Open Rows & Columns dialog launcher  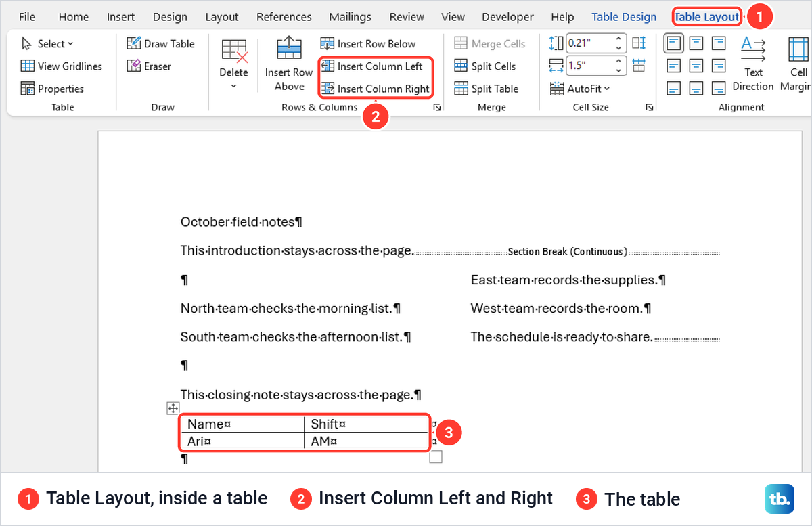pyautogui.click(x=437, y=107)
